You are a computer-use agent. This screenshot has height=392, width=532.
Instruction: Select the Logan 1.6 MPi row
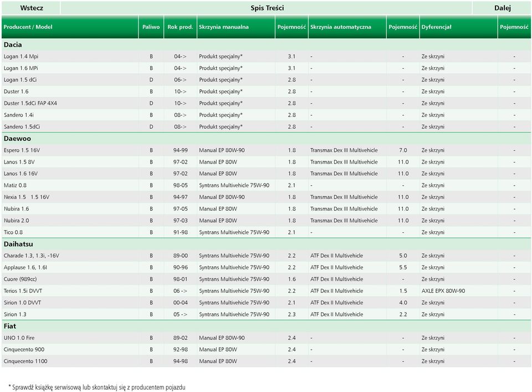point(267,68)
